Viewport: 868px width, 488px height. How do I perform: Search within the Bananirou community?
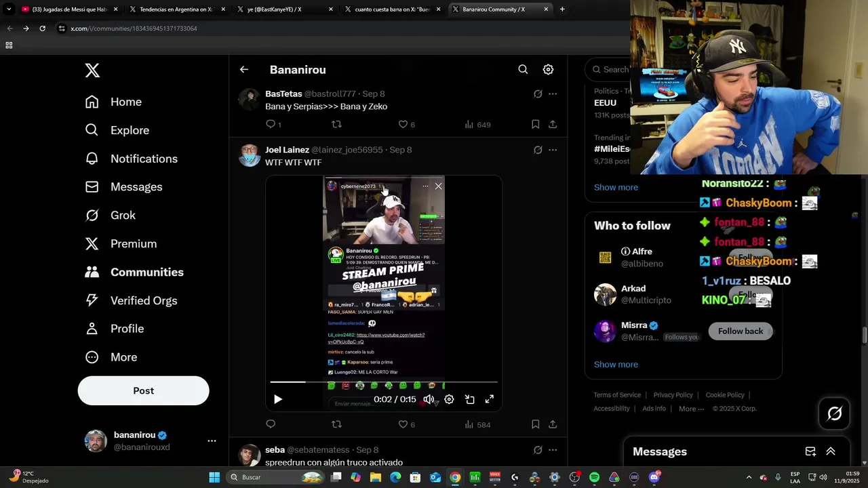[x=523, y=69]
